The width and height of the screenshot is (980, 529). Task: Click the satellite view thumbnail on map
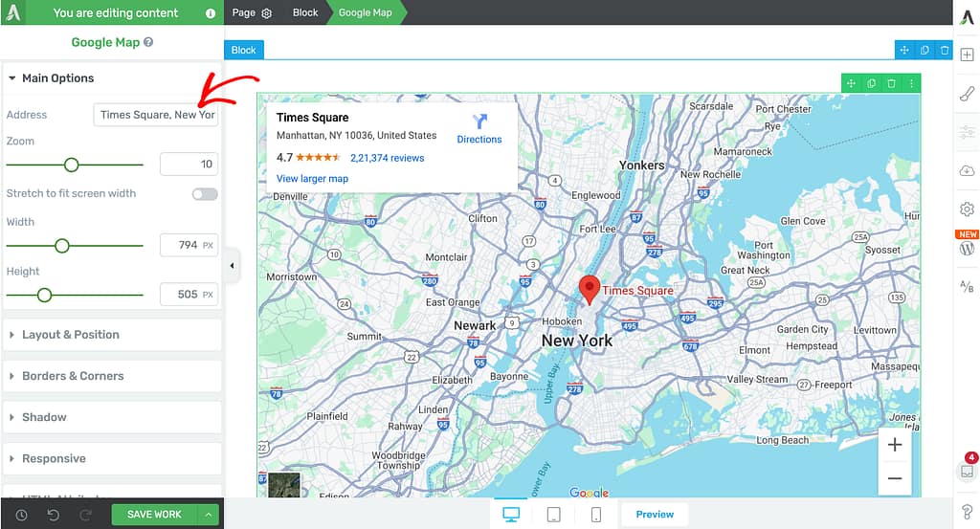pyautogui.click(x=284, y=485)
